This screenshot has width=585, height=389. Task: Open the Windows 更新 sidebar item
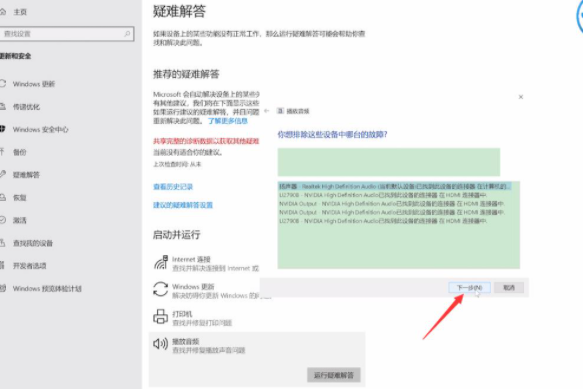coord(34,84)
